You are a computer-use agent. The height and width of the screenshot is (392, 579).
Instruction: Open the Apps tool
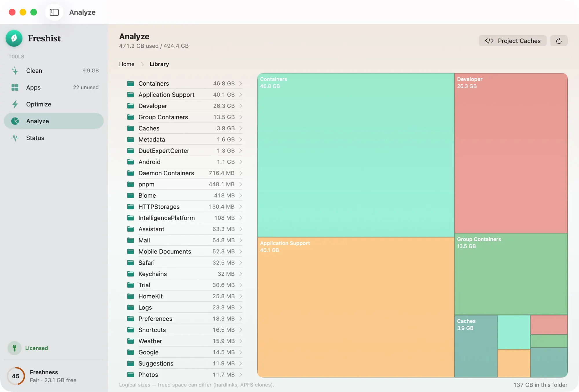click(x=54, y=87)
